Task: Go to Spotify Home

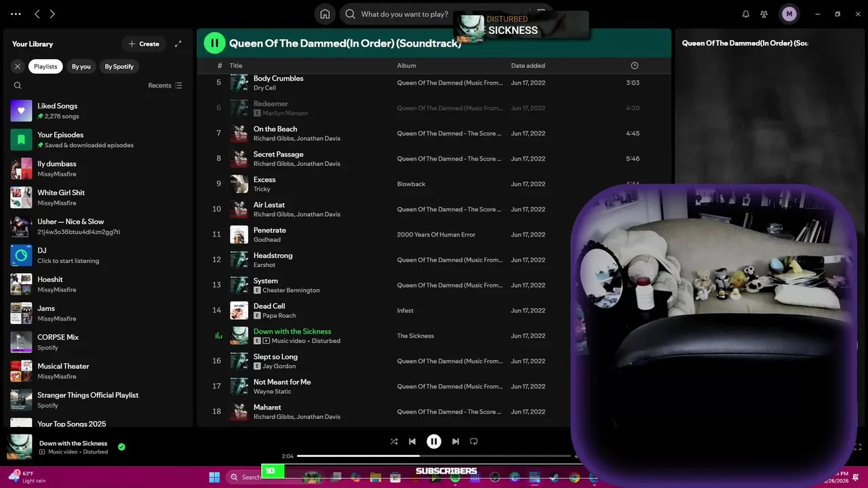Action: click(x=325, y=14)
